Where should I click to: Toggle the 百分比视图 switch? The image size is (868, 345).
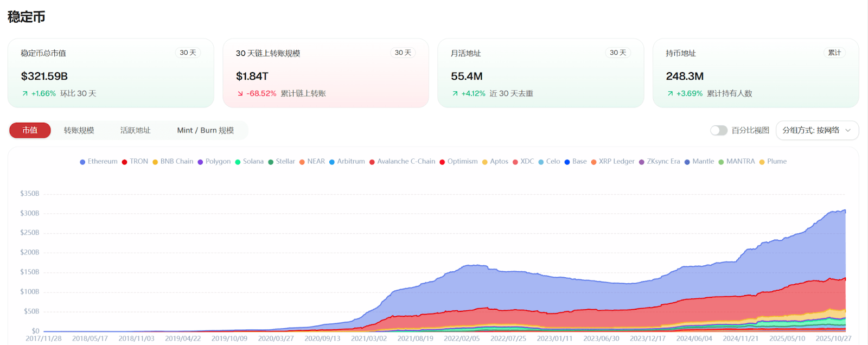[x=719, y=130]
